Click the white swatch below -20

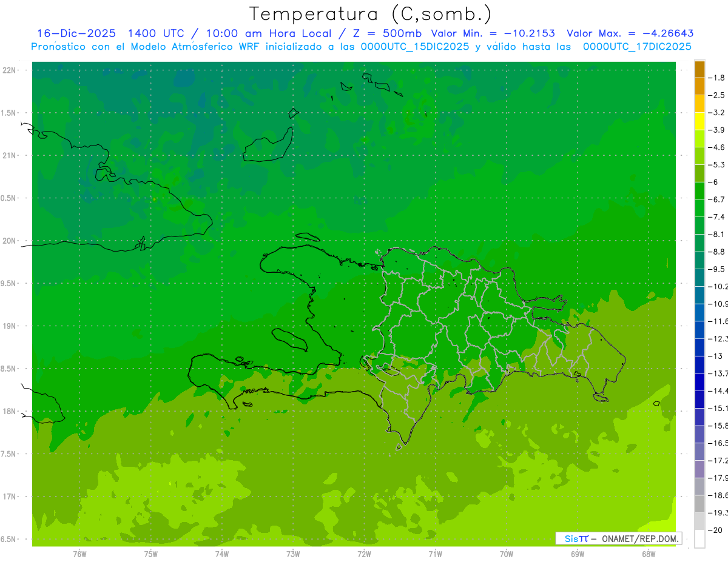(699, 539)
